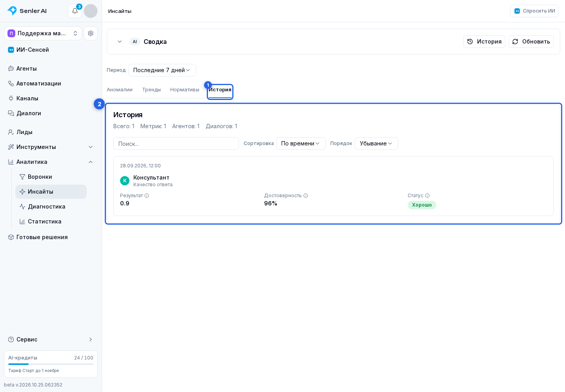Click the date 28.09.2026, 12:00
This screenshot has width=565, height=392.
140,166
